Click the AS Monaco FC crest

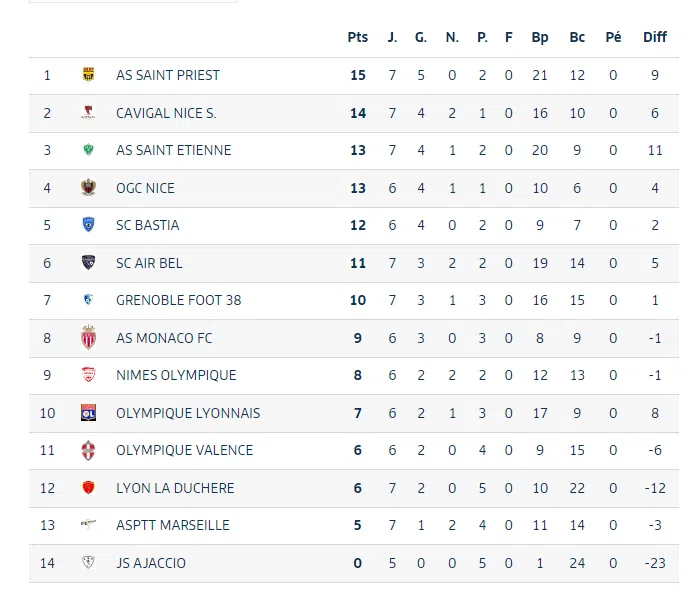tap(88, 338)
